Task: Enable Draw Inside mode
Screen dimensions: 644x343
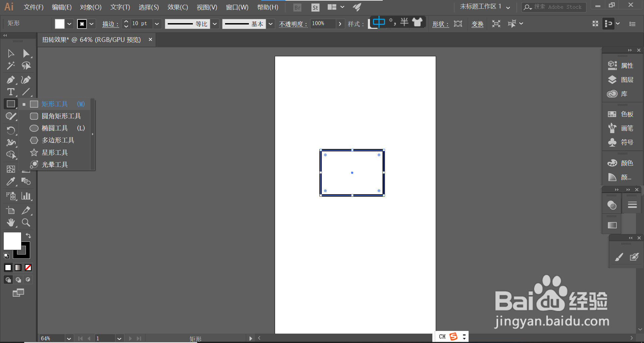Action: tap(28, 280)
